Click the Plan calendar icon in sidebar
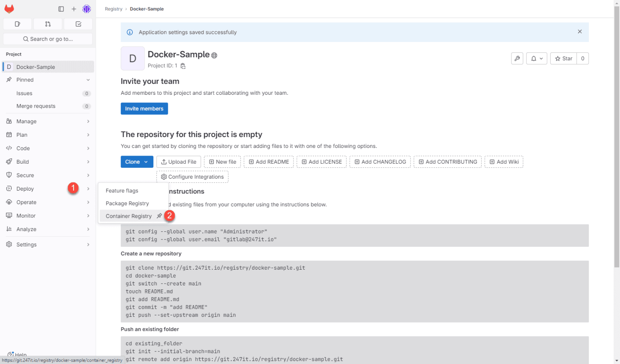The height and width of the screenshot is (364, 620). pyautogui.click(x=9, y=135)
